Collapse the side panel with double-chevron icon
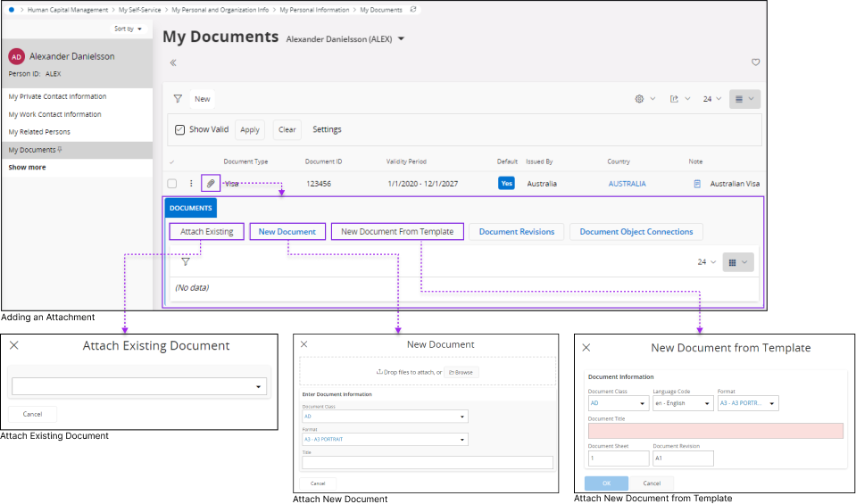The width and height of the screenshot is (856, 504). click(173, 62)
